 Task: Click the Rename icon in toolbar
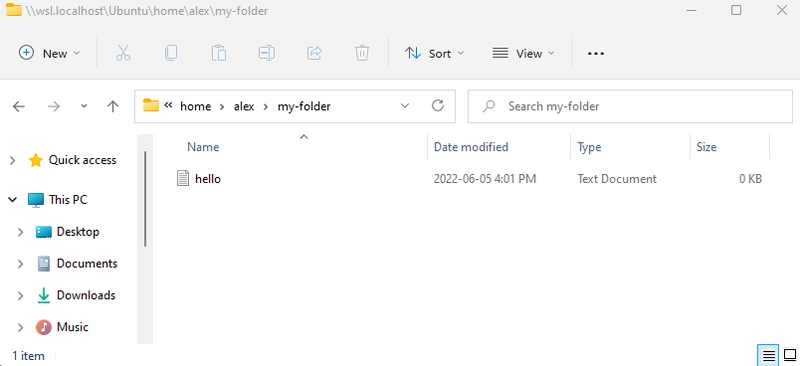point(266,53)
